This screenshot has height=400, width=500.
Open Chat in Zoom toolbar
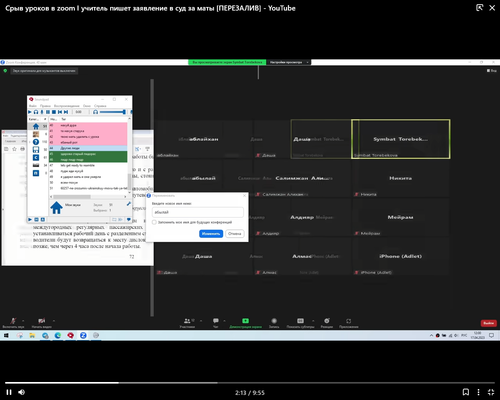coord(216,322)
